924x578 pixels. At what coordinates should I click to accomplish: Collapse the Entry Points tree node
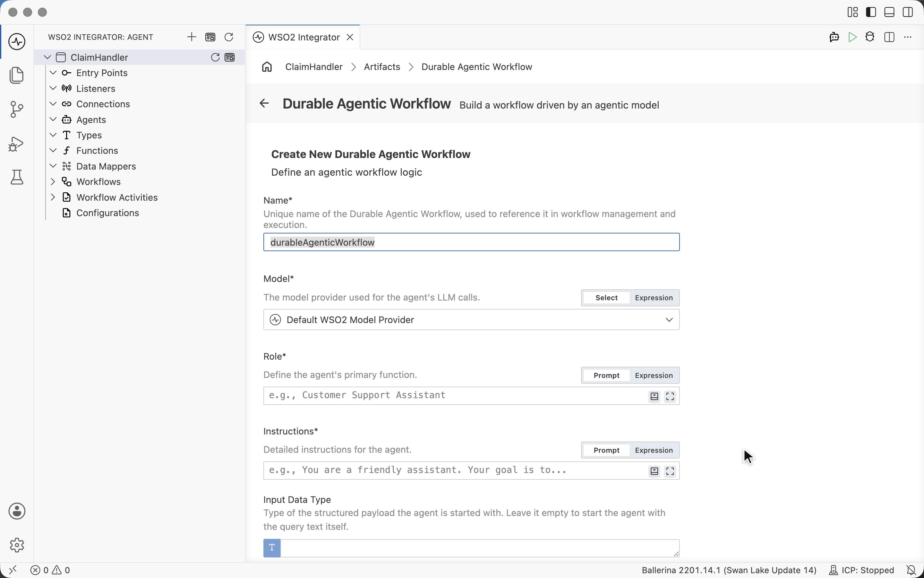(53, 73)
